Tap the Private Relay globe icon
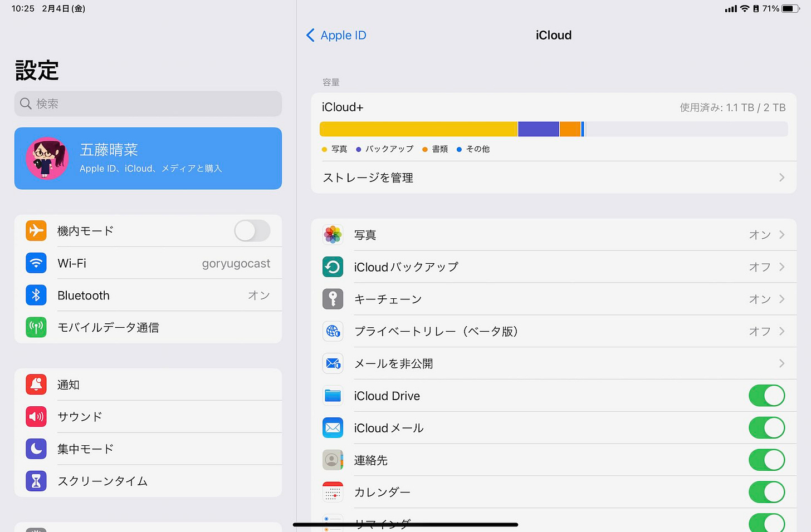This screenshot has width=811, height=532. point(333,331)
